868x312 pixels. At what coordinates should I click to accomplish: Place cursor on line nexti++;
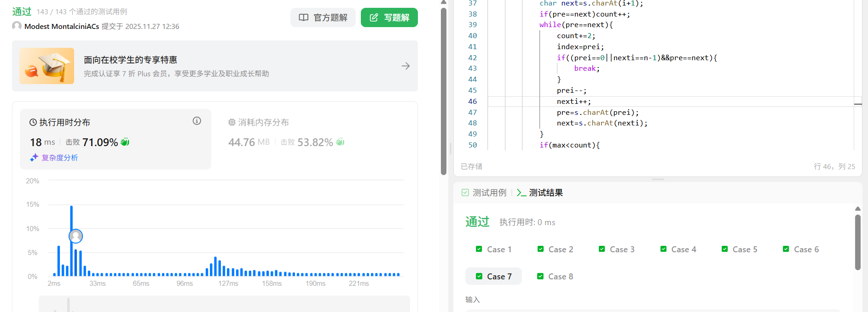coord(574,101)
